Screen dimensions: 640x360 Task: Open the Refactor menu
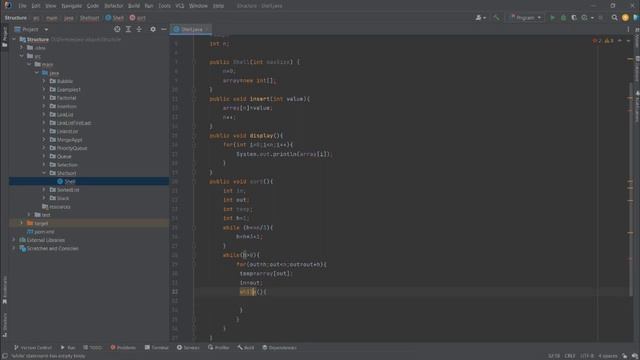[113, 6]
